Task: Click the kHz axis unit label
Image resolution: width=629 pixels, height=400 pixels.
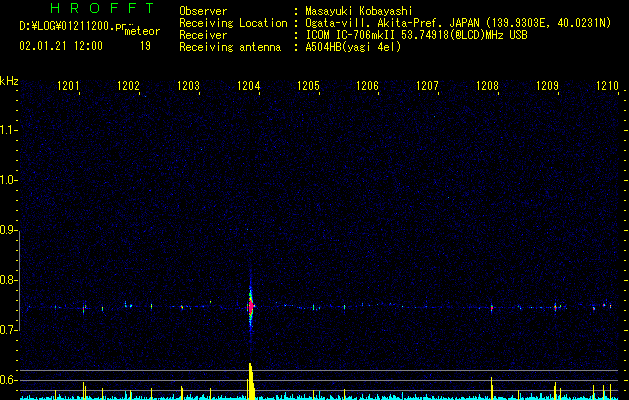Action: pyautogui.click(x=9, y=80)
